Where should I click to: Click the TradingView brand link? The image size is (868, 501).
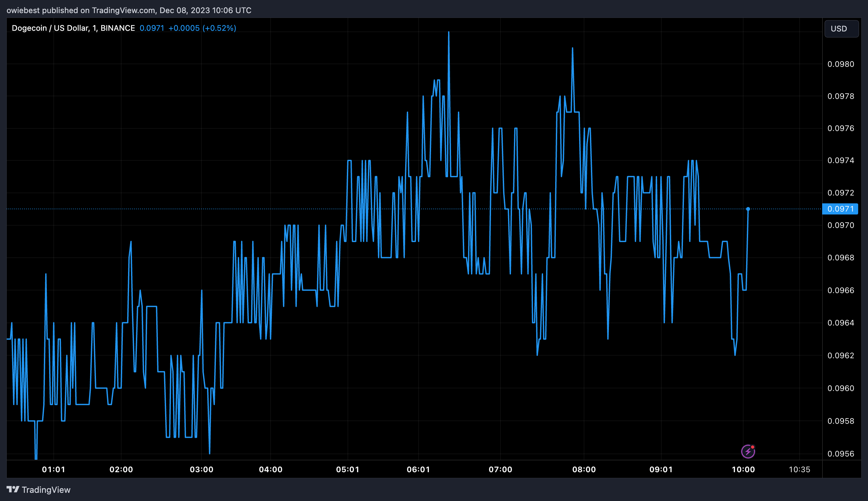coord(39,490)
